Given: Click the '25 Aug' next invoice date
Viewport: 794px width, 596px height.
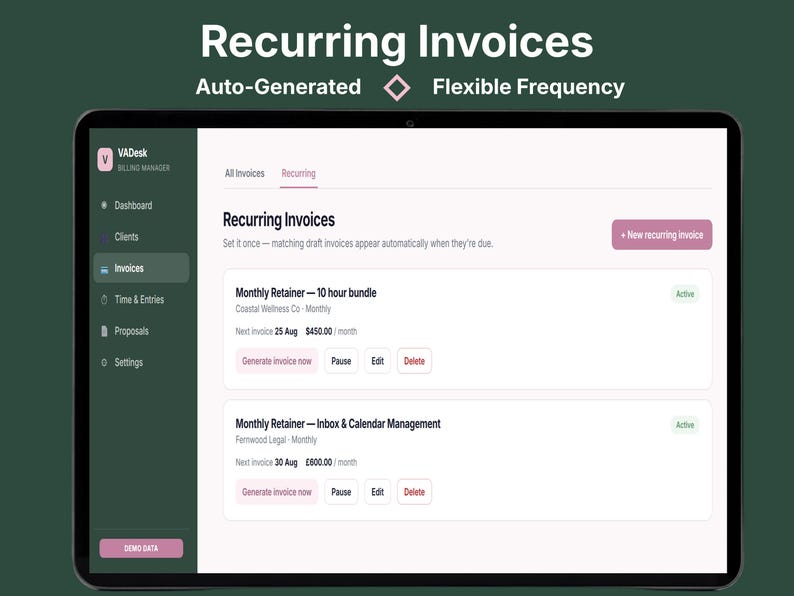Looking at the screenshot, I should [x=286, y=331].
